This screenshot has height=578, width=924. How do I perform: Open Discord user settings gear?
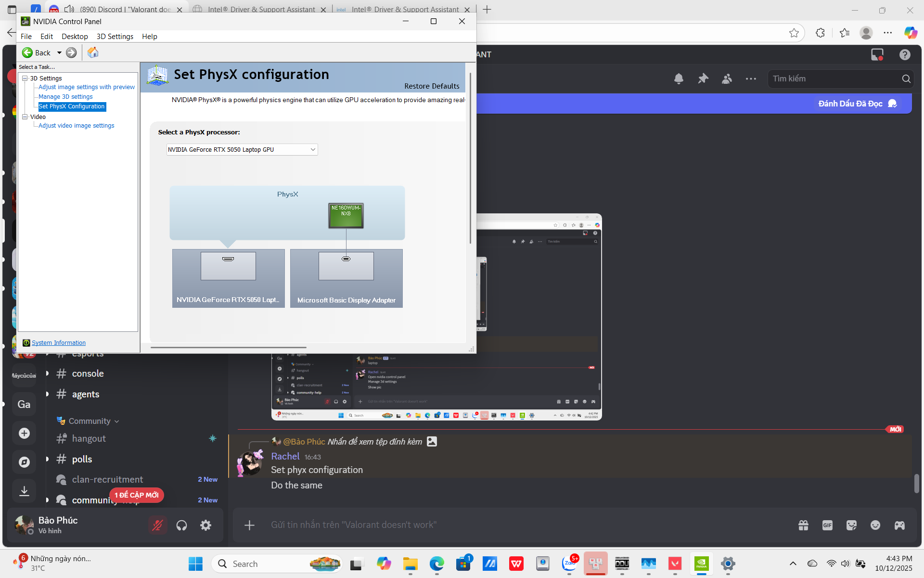205,525
